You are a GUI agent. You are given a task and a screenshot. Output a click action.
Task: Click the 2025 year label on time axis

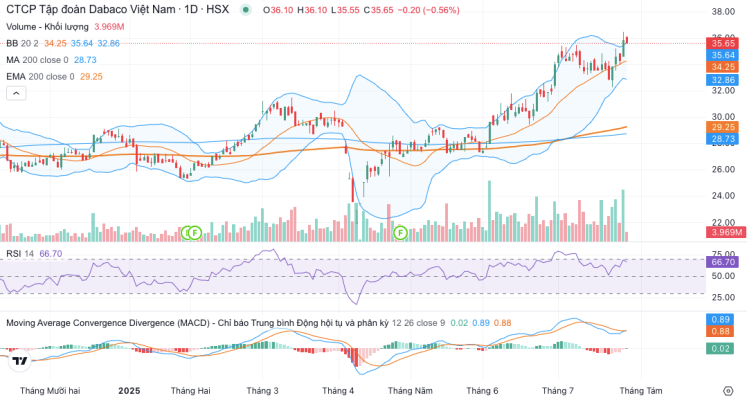(x=129, y=391)
